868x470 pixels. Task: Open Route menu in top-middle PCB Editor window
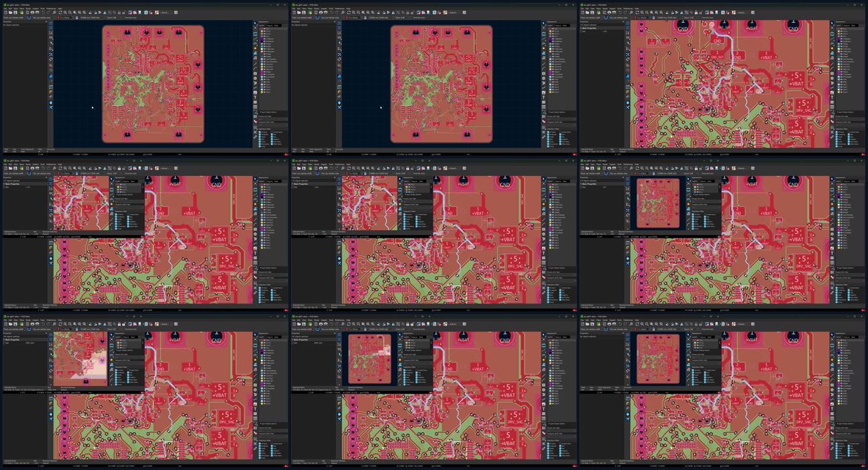point(317,9)
